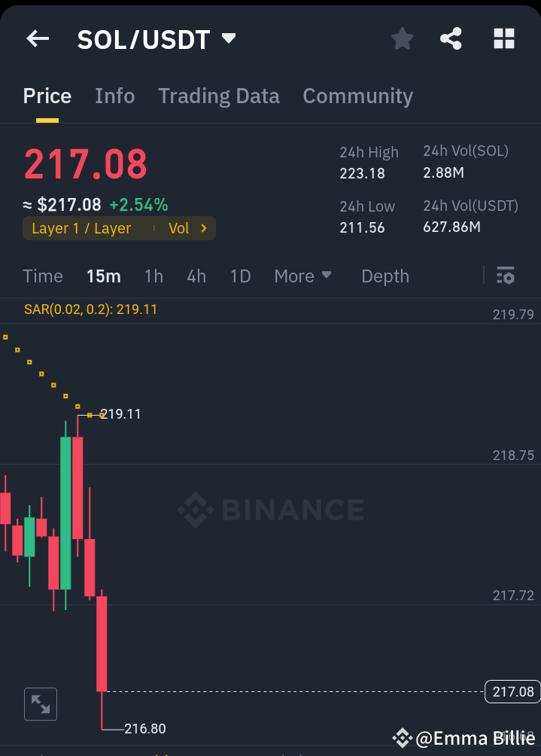Switch to the Info tab

[x=114, y=96]
